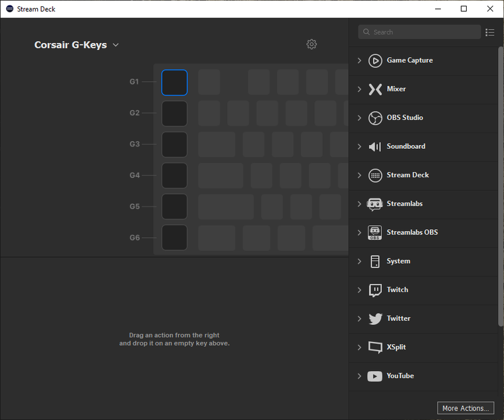504x420 pixels.
Task: Minimize the Stream Deck window
Action: coord(438,9)
